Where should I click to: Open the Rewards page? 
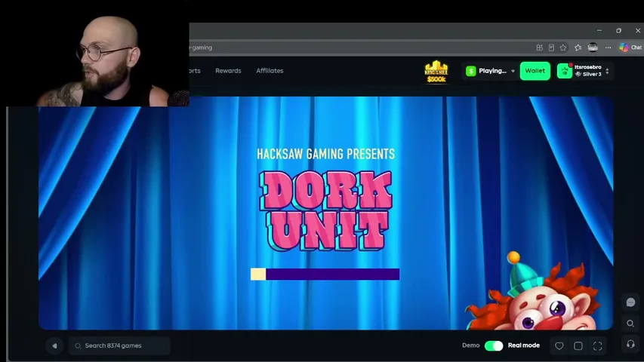point(228,71)
